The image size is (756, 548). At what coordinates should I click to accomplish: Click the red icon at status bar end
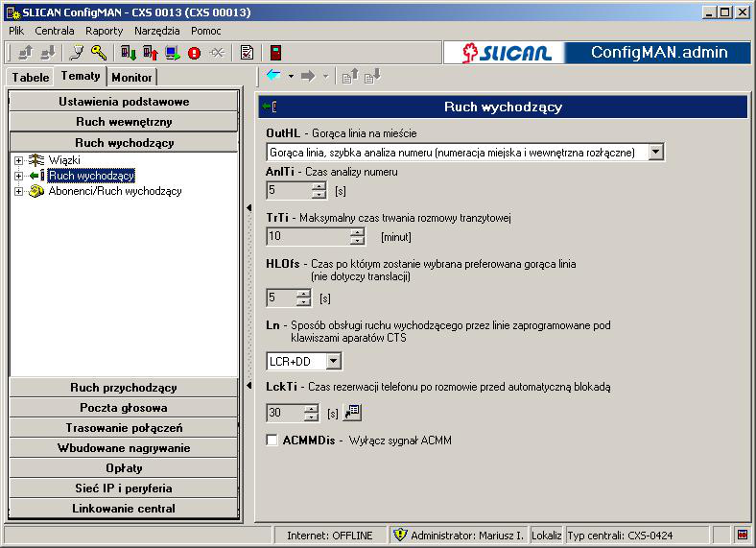(x=743, y=535)
